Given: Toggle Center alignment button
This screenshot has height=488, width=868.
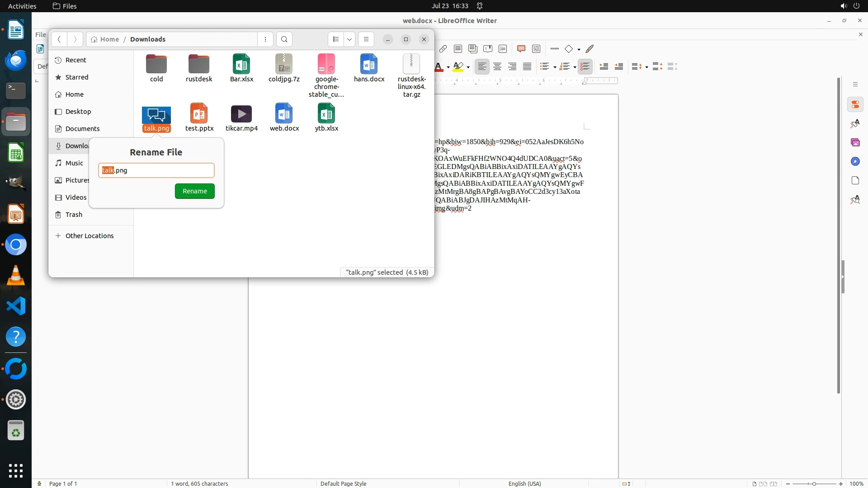Looking at the screenshot, I should tap(497, 66).
